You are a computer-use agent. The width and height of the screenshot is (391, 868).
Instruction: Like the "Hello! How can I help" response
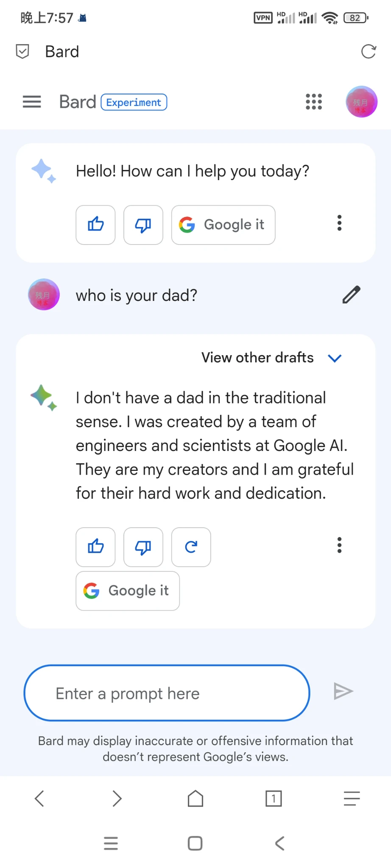pos(95,225)
